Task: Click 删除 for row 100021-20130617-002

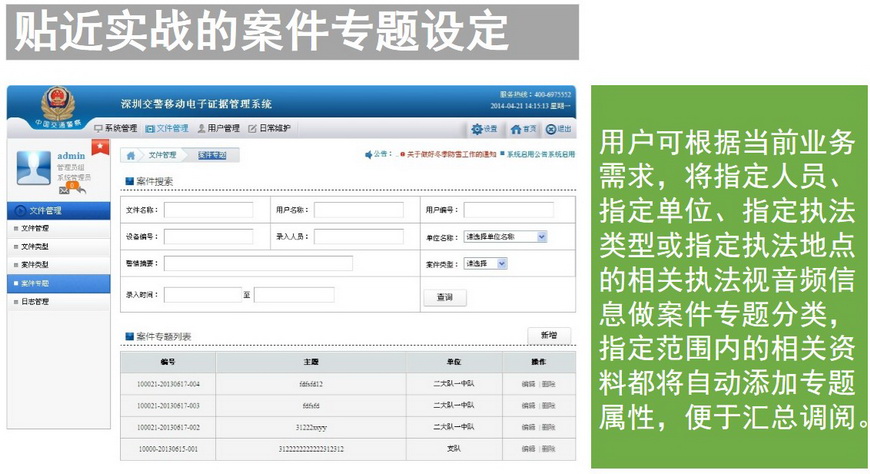Action: 548,427
